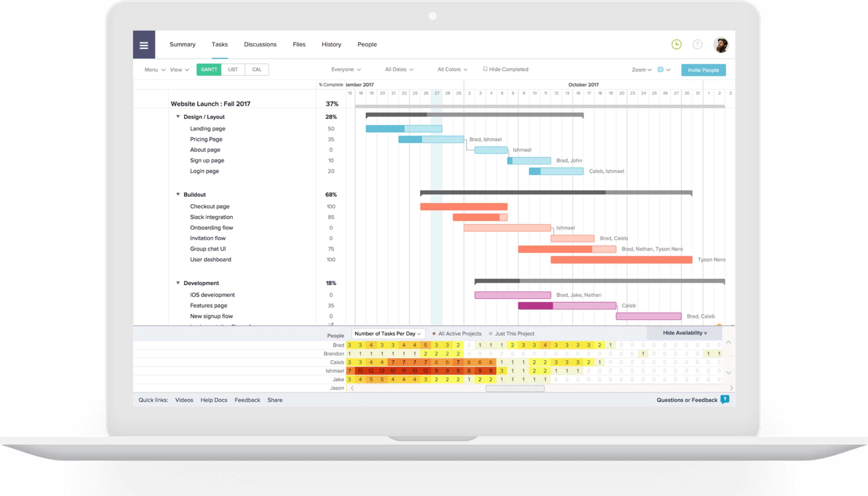Open the All Dates filter dropdown

pyautogui.click(x=398, y=69)
